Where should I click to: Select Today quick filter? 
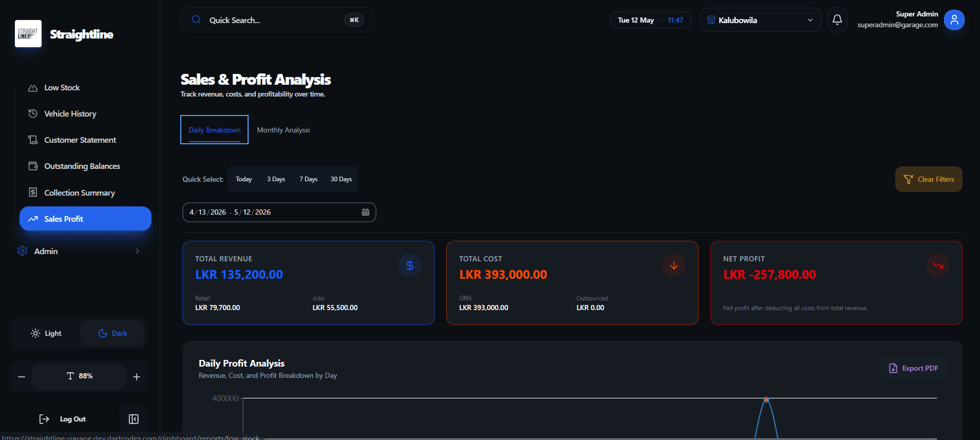coord(244,179)
